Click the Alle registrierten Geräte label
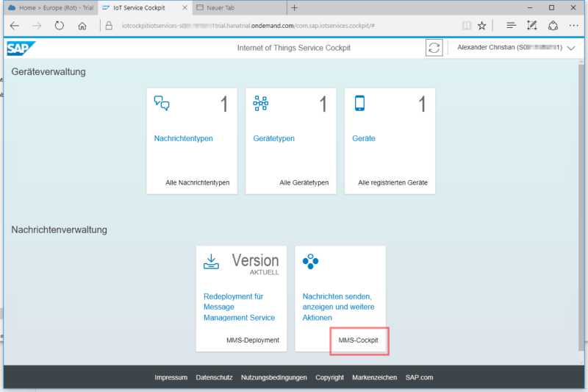Image resolution: width=588 pixels, height=392 pixels. 392,182
